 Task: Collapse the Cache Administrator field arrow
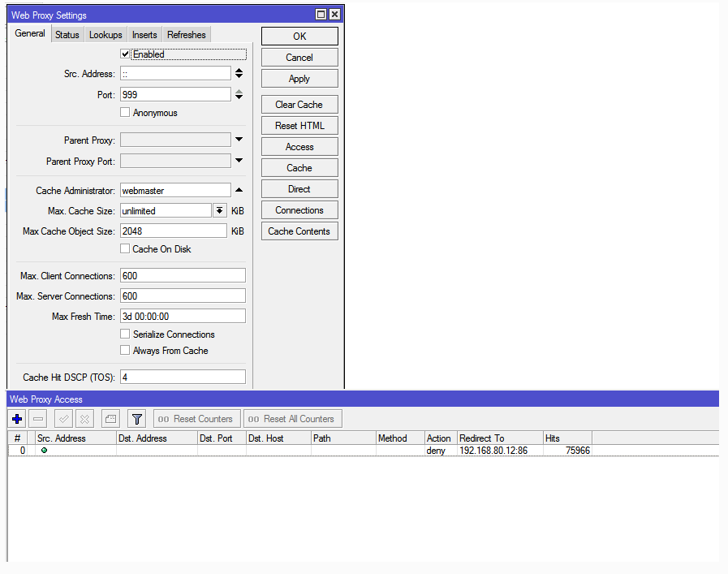[x=239, y=190]
